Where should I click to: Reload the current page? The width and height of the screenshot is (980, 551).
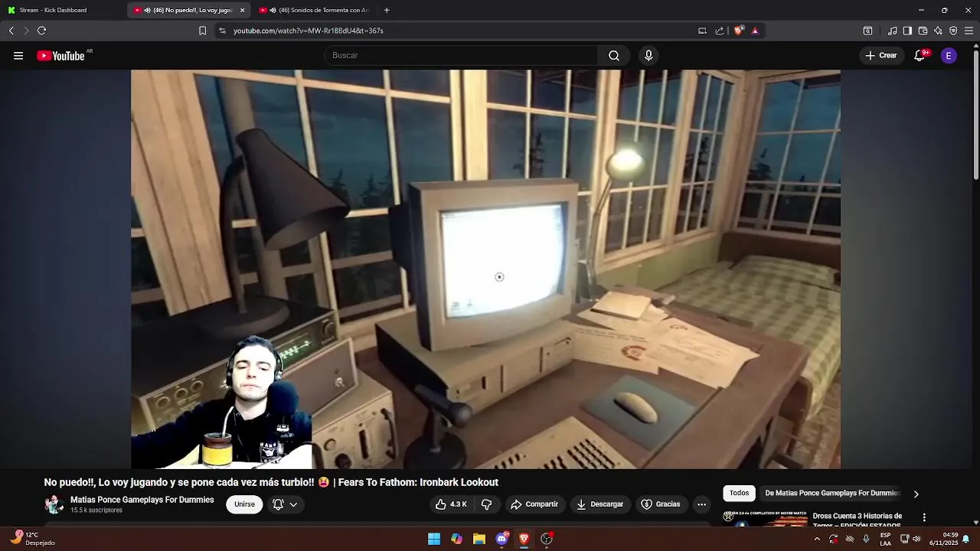41,31
